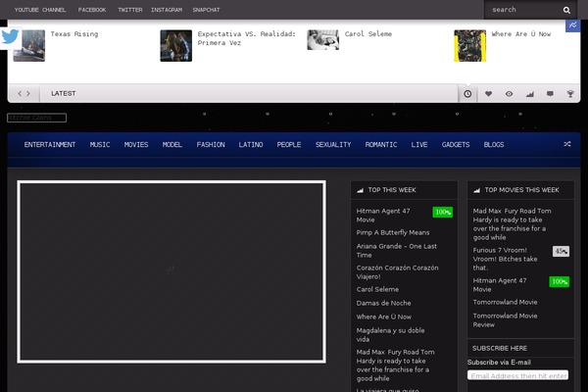Click the Twitter bird icon
The width and height of the screenshot is (588, 392).
pos(10,37)
